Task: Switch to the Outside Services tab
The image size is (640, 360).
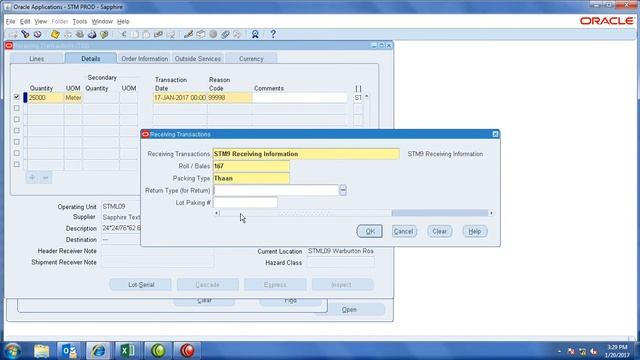Action: coord(198,59)
